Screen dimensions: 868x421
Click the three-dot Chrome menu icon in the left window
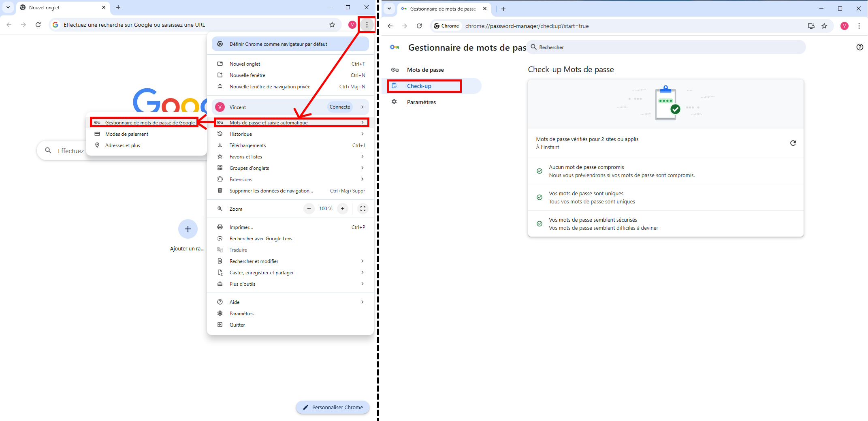367,25
